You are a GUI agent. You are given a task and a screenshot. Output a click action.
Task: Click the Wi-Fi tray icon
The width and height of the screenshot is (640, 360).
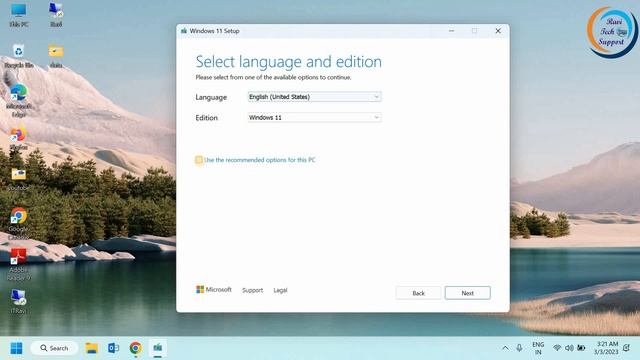click(557, 348)
